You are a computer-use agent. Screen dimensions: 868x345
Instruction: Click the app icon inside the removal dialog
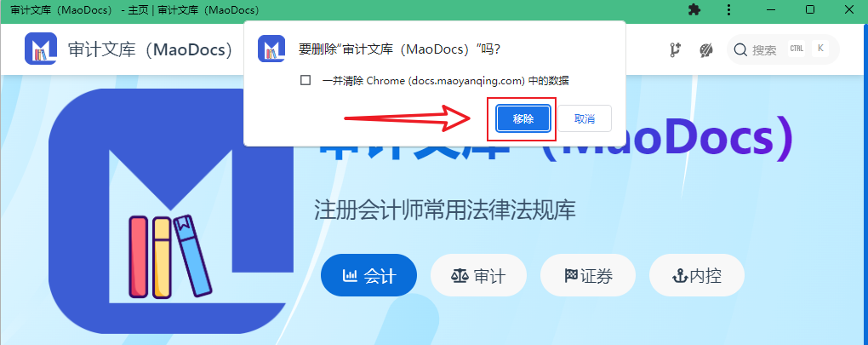pos(271,49)
